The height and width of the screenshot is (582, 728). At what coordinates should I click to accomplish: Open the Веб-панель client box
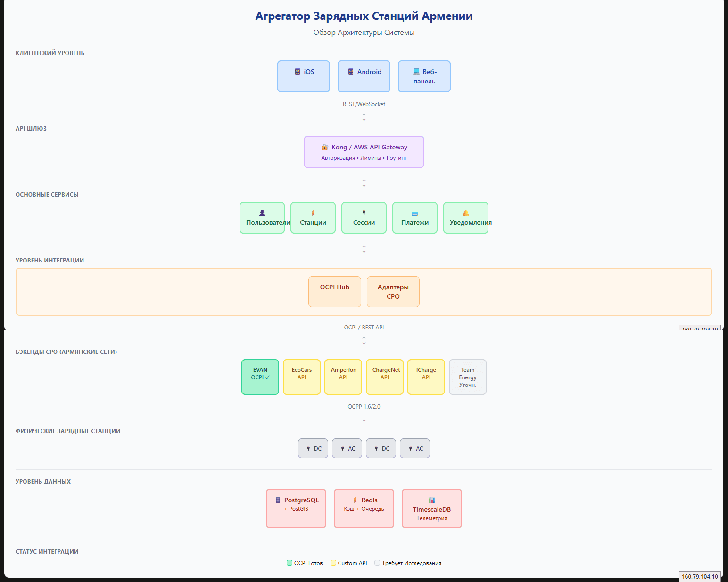point(424,76)
